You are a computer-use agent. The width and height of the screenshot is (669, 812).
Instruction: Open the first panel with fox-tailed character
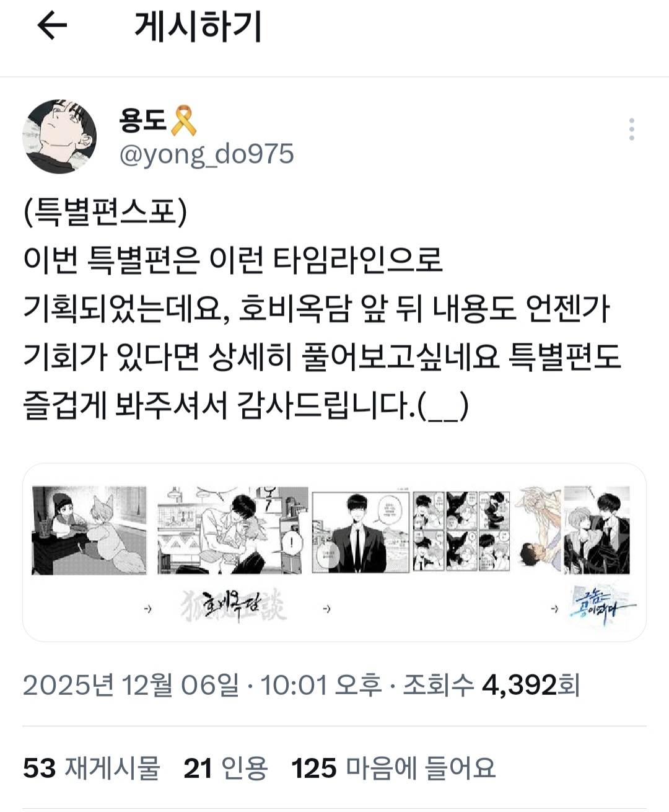click(89, 531)
